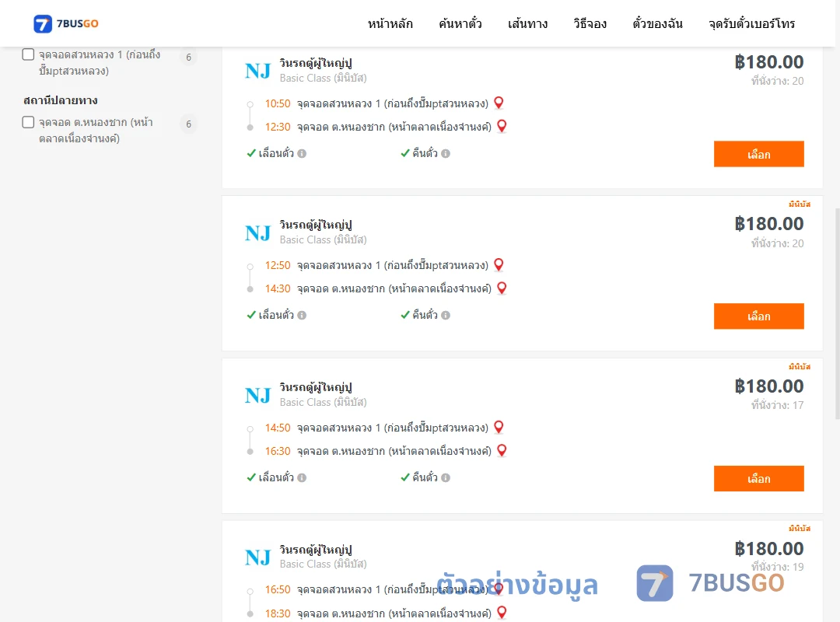Go to the เส้นทาง menu item
This screenshot has height=622, width=840.
pyautogui.click(x=527, y=23)
